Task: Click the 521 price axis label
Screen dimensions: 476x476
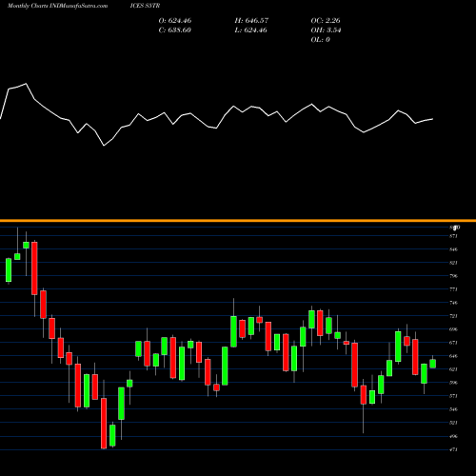Action: pyautogui.click(x=453, y=423)
